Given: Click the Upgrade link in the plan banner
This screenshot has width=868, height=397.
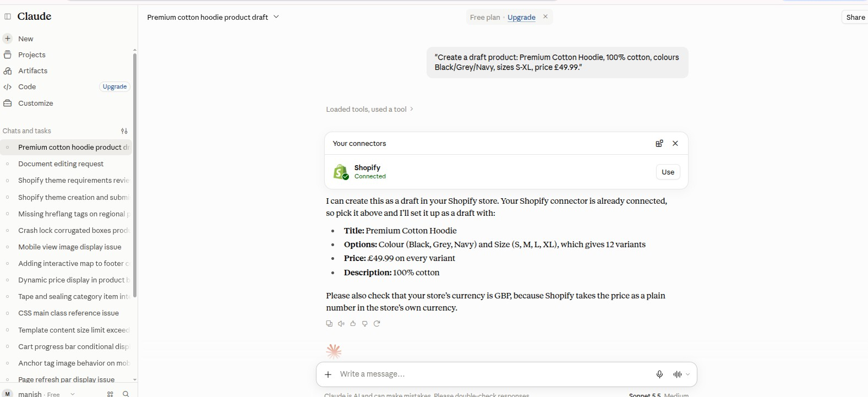Looking at the screenshot, I should click(x=521, y=17).
